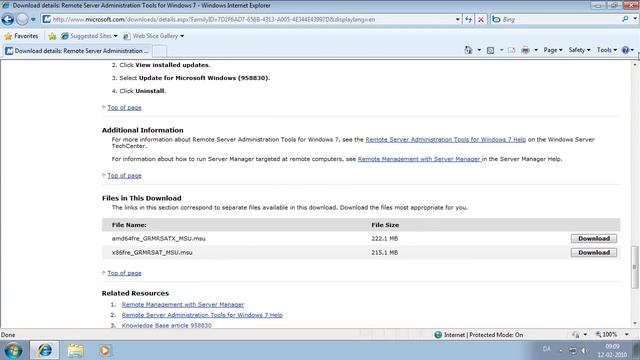Click the first Top of page link
This screenshot has width=640, height=360.
124,107
